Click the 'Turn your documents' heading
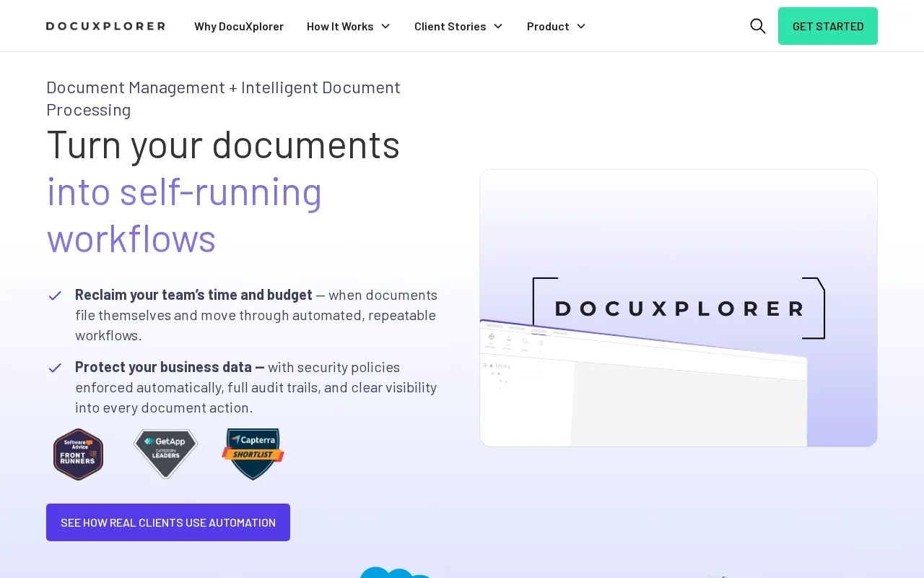 point(223,144)
